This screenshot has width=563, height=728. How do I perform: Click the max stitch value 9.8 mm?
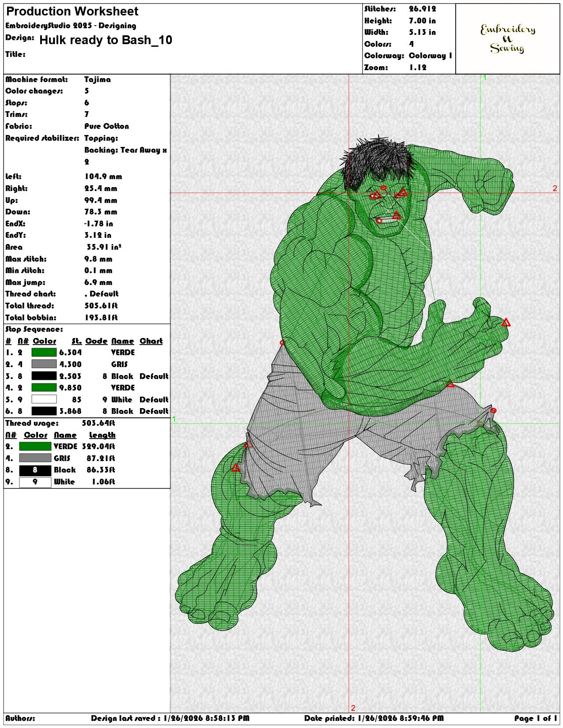tap(98, 259)
